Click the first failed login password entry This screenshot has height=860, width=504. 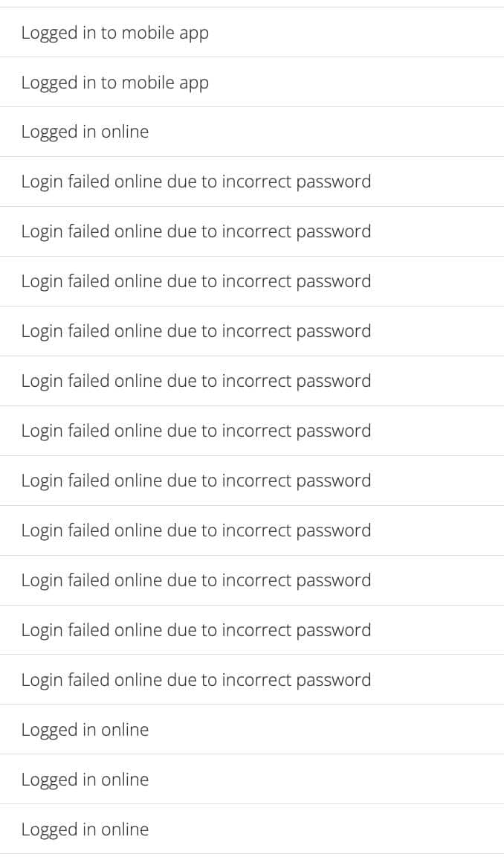tap(196, 182)
